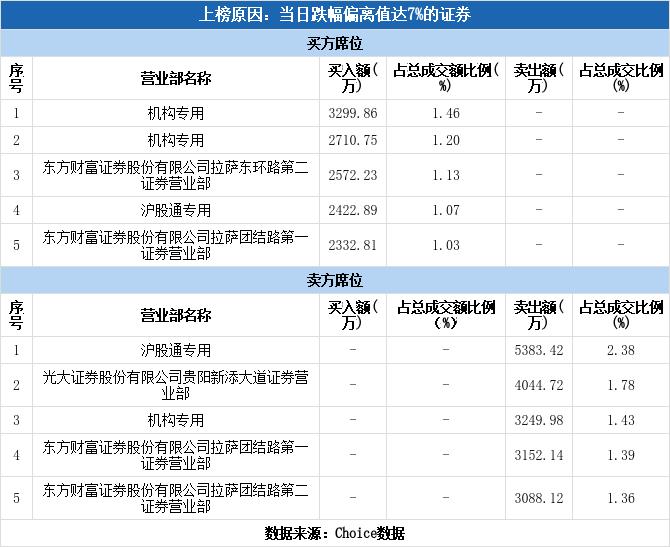Screen dimensions: 670x547
Task: Click 东方财富证券股份有限公司拉萨东环路第二证券营业部 name
Action: [x=176, y=175]
